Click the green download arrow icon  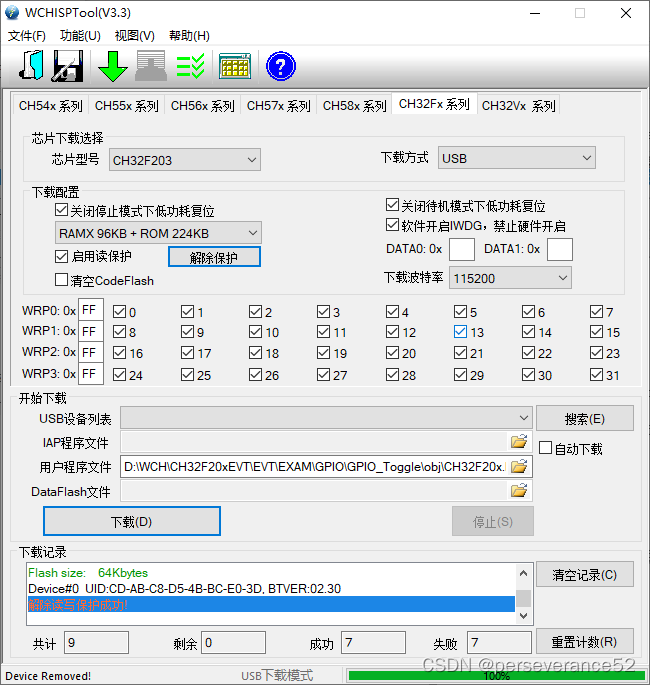pos(113,66)
